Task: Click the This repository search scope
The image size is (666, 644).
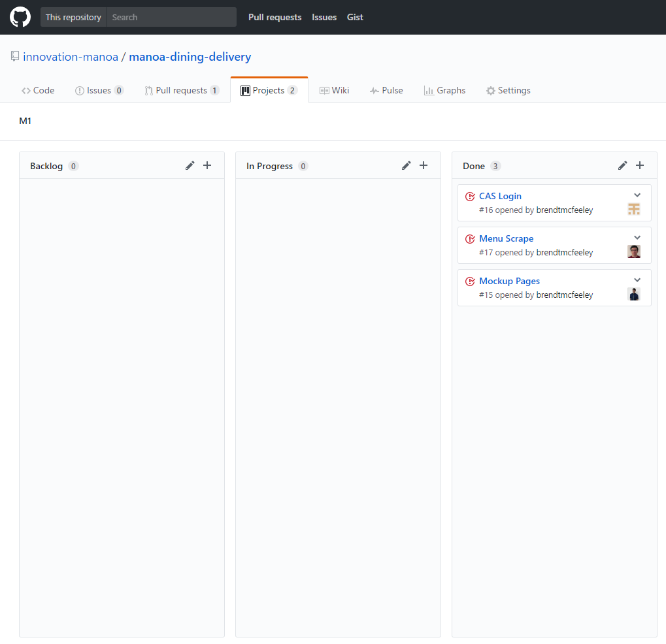Action: (73, 17)
